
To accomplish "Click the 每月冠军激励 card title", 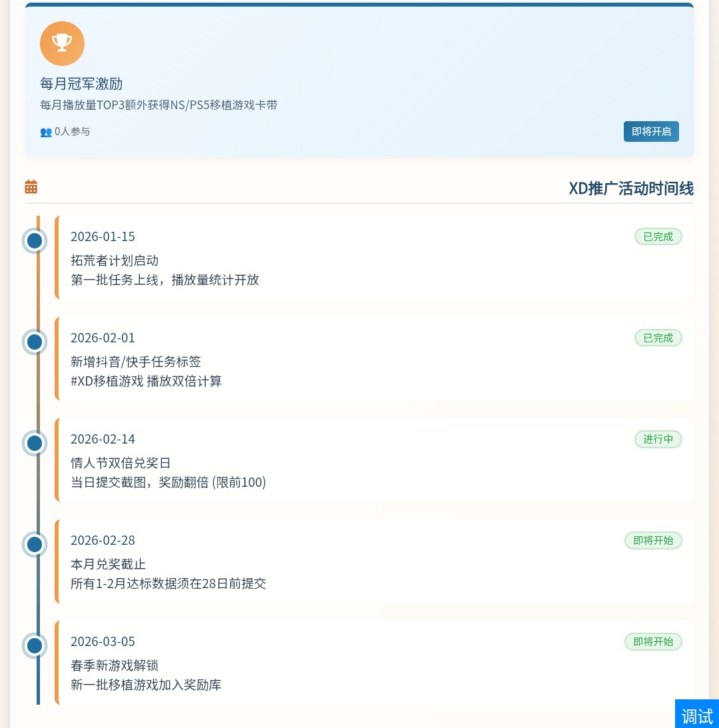I will click(81, 84).
